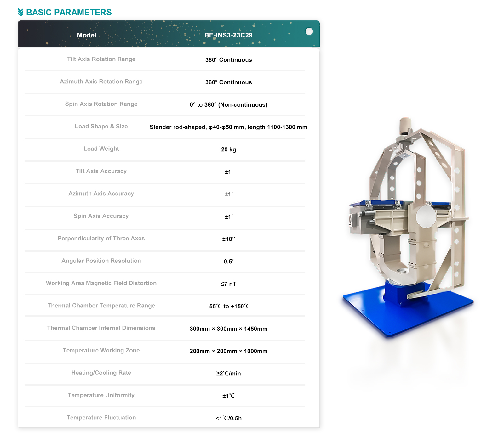Click the Angular Position Resolution label
The image size is (504, 439).
pyautogui.click(x=101, y=261)
